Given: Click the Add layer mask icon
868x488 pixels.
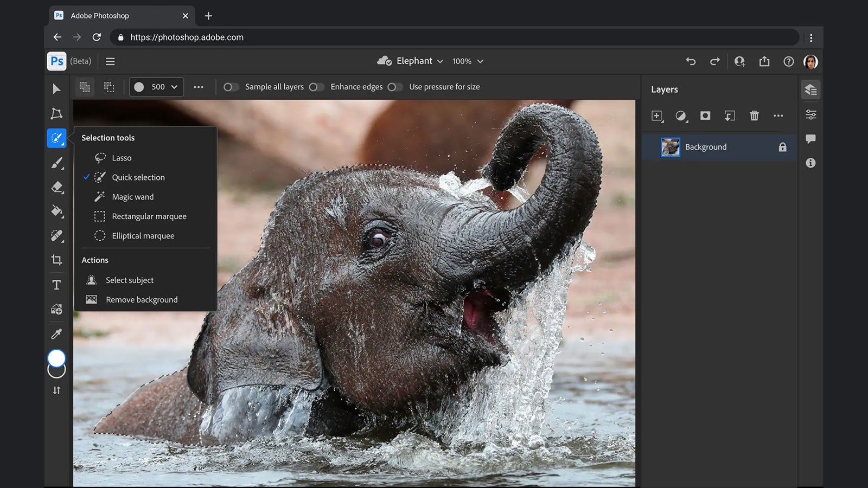Looking at the screenshot, I should point(705,116).
